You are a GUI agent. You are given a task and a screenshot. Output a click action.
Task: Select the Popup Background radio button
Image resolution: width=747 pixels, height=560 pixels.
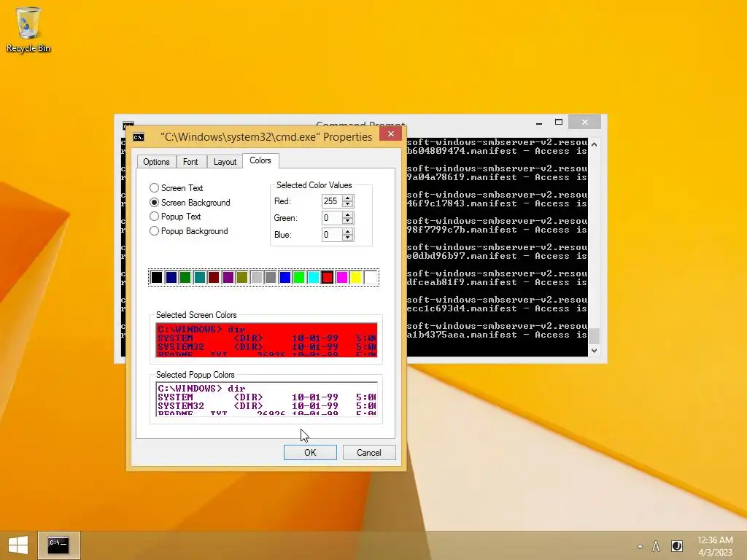click(154, 231)
